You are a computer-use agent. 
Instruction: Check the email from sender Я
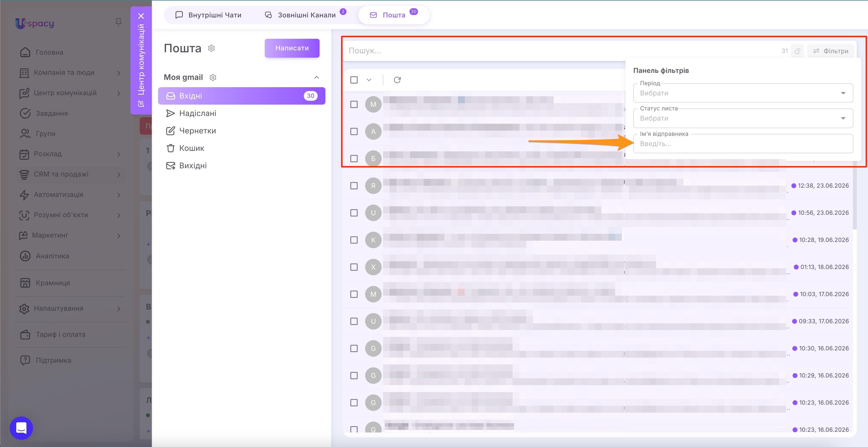pos(354,186)
